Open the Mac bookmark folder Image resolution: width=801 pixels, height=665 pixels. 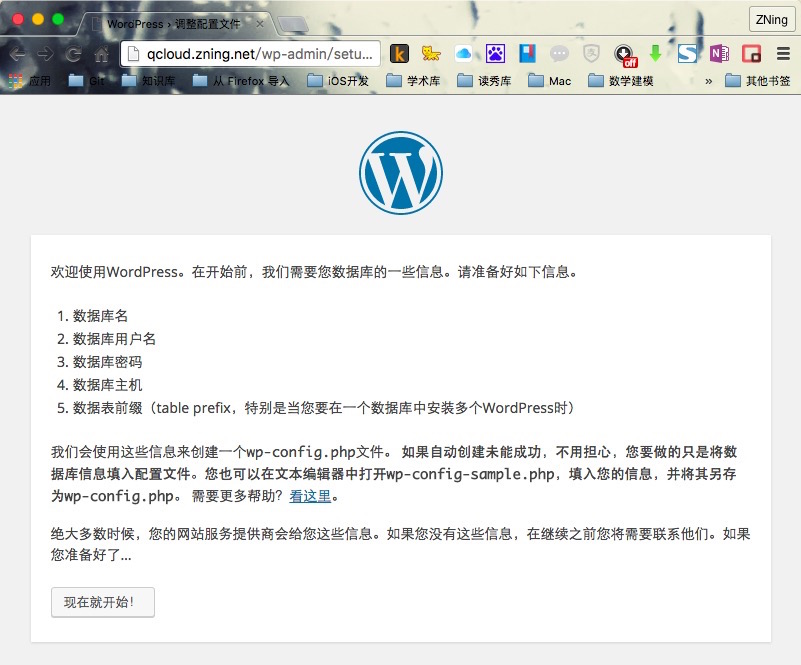[x=550, y=81]
